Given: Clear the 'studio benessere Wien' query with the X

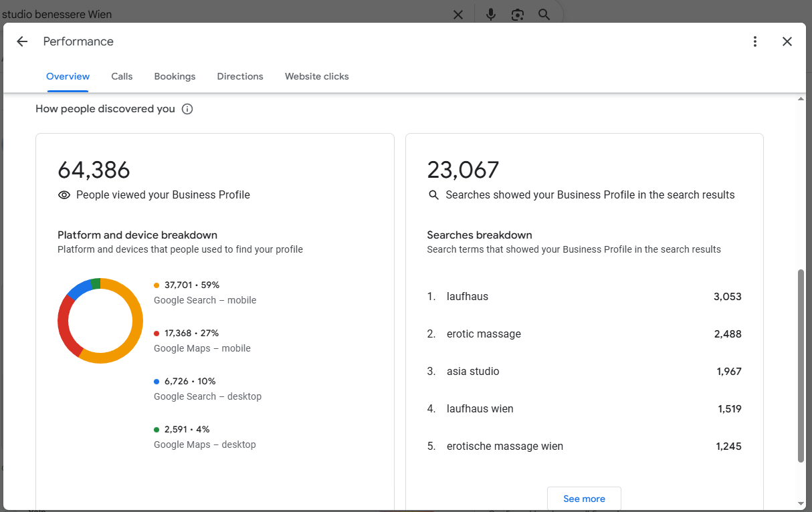Looking at the screenshot, I should coord(458,14).
